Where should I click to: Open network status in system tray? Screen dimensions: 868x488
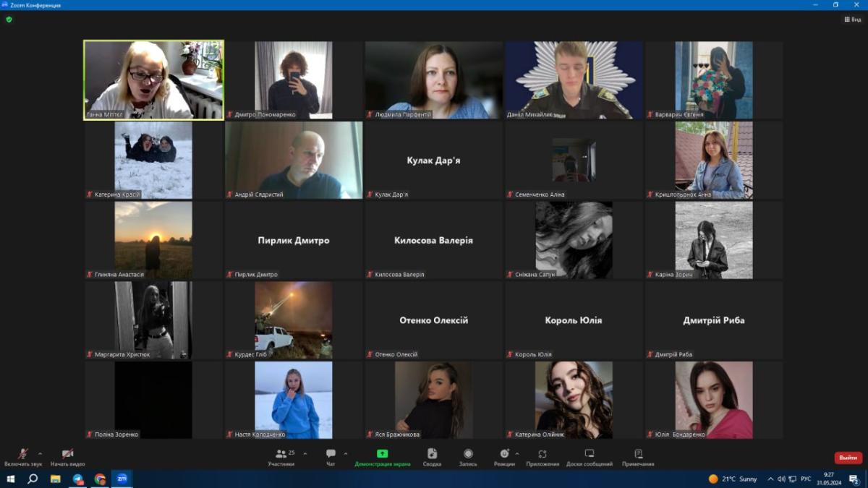(x=791, y=479)
